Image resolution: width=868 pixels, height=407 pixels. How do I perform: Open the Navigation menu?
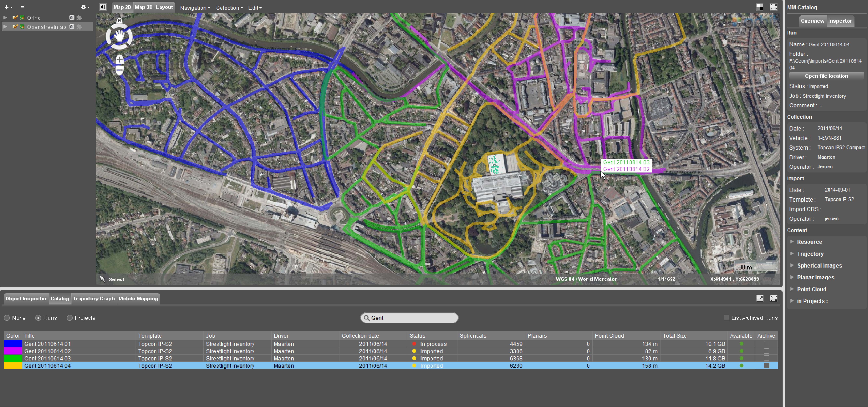pyautogui.click(x=195, y=8)
